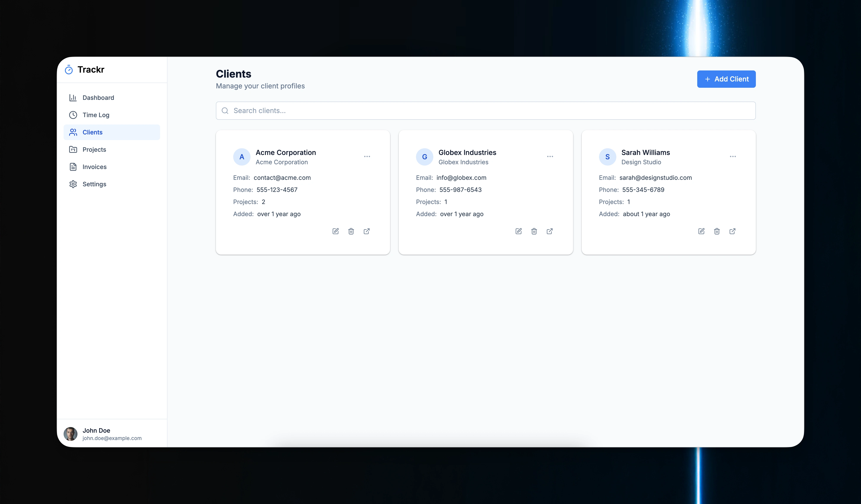Viewport: 861px width, 504px height.
Task: Open the Settings page
Action: point(112,184)
